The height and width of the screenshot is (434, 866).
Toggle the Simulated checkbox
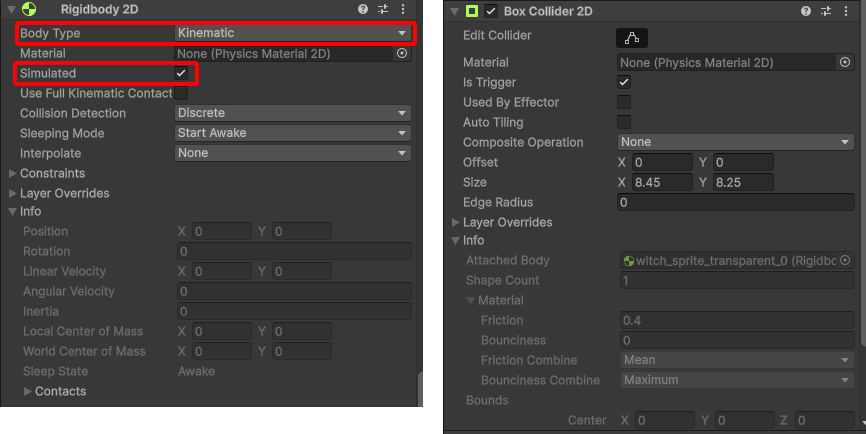click(x=181, y=73)
